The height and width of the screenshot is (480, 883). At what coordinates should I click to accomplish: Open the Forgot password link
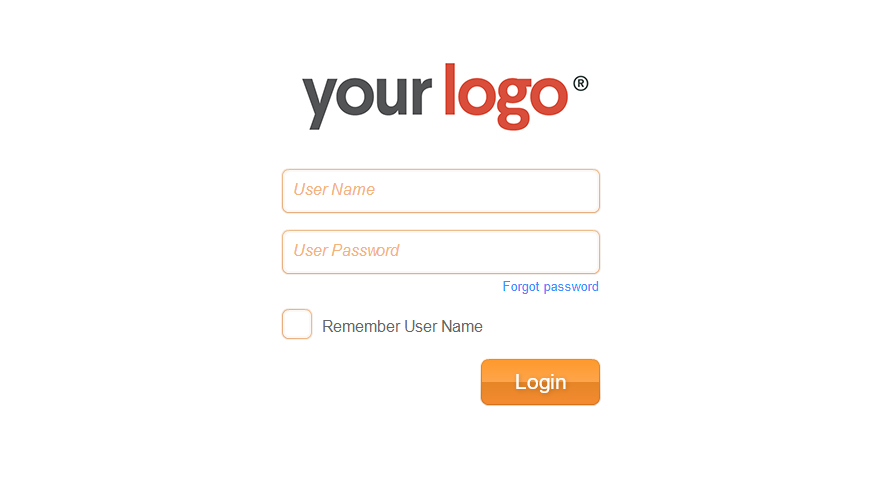click(550, 287)
